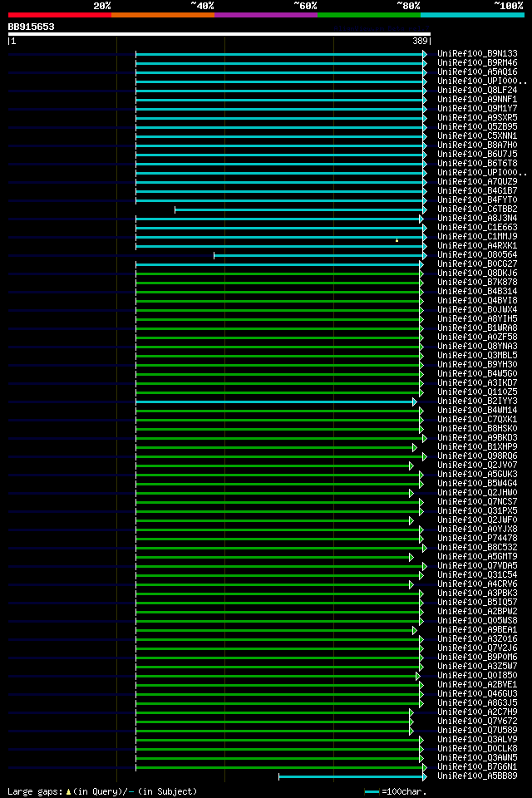The width and height of the screenshot is (532, 798).
Task: Open hit UniRef100_B9N133
Action: [477, 53]
